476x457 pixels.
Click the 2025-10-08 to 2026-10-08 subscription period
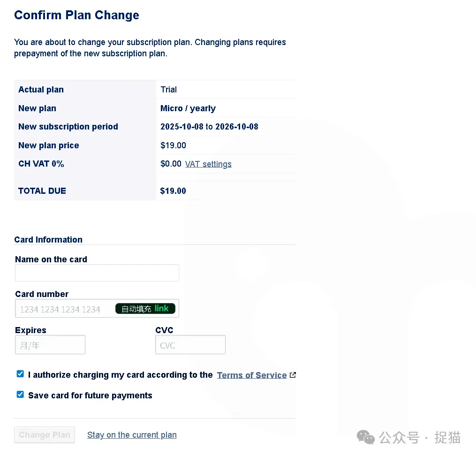209,127
